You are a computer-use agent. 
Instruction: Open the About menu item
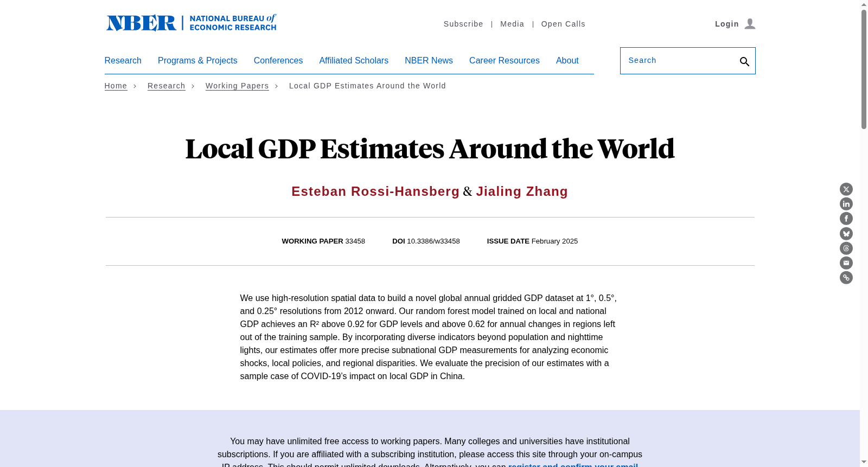pos(567,61)
